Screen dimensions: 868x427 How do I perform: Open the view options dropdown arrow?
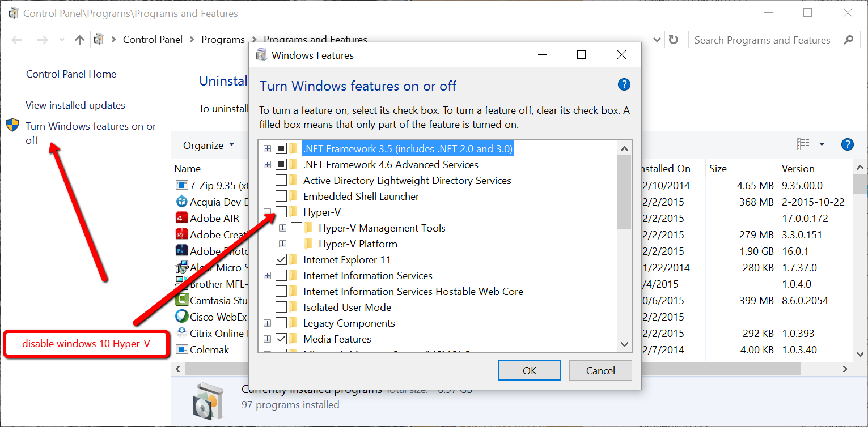(x=822, y=144)
